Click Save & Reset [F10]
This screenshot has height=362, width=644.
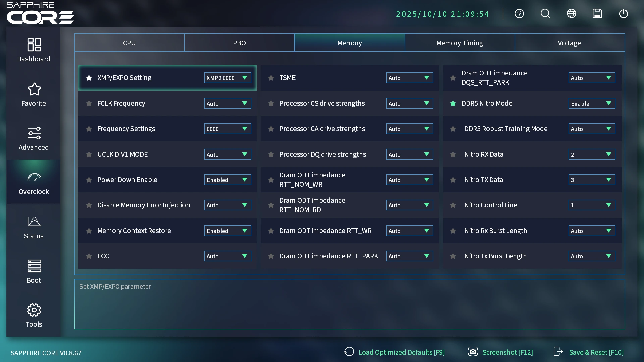589,352
